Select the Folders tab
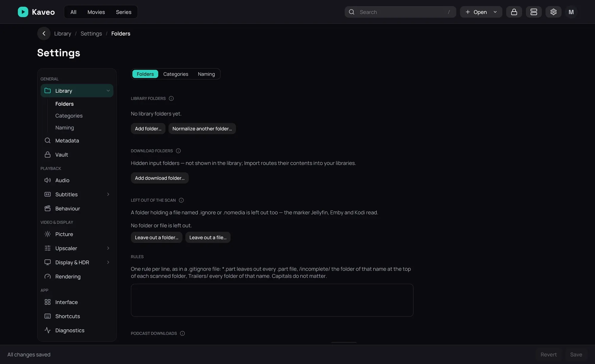Screen dimensions: 595x364 [x=145, y=74]
